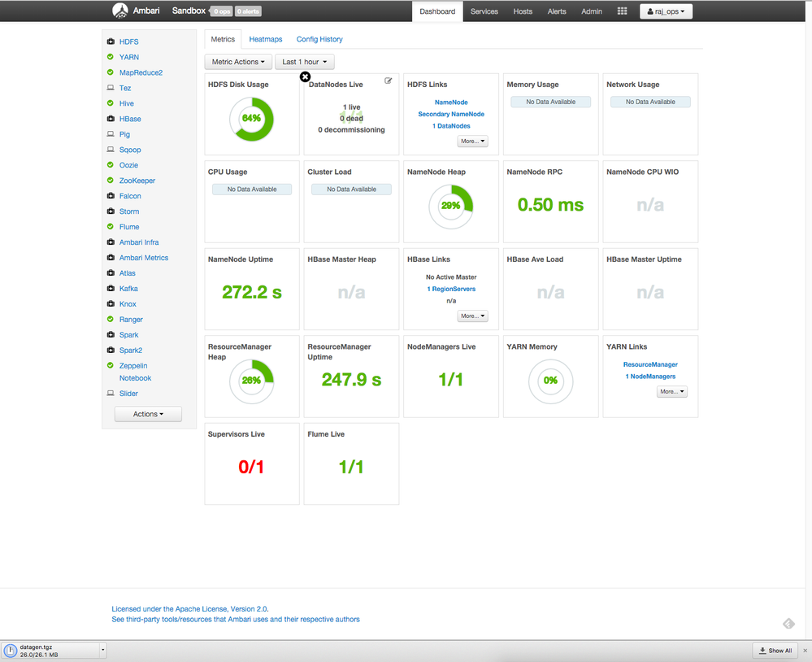The image size is (812, 662).
Task: Open the sidebar Actions dropdown
Action: [148, 414]
